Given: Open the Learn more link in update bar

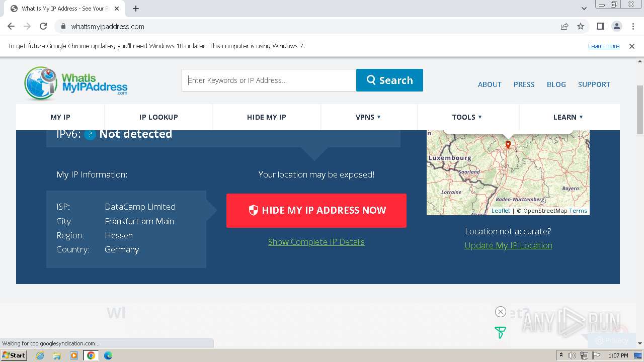Looking at the screenshot, I should click(x=604, y=46).
